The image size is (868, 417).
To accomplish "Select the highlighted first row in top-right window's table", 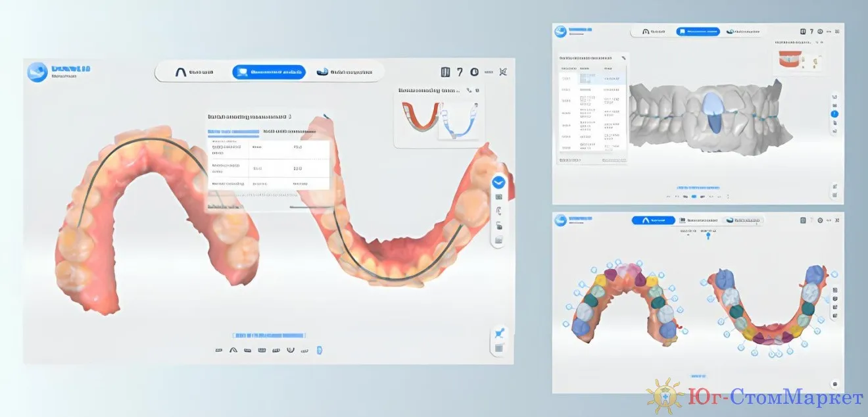I will pos(592,78).
